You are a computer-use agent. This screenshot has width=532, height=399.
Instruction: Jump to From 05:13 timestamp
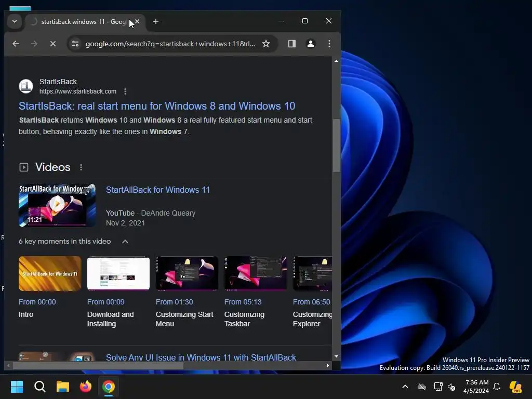[x=243, y=302]
